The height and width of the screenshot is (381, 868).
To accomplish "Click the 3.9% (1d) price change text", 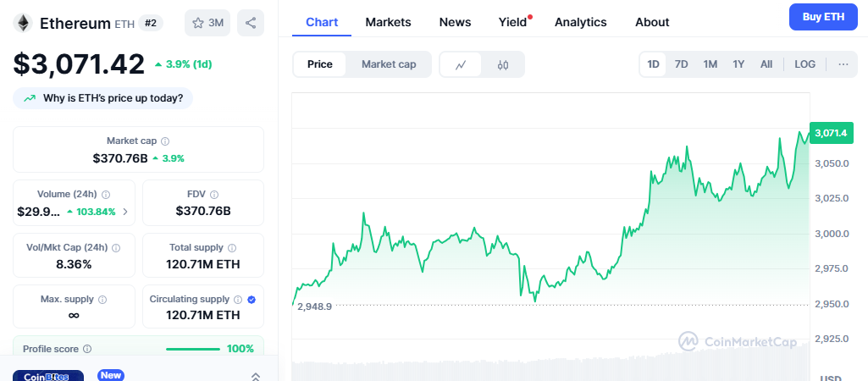I will click(189, 64).
